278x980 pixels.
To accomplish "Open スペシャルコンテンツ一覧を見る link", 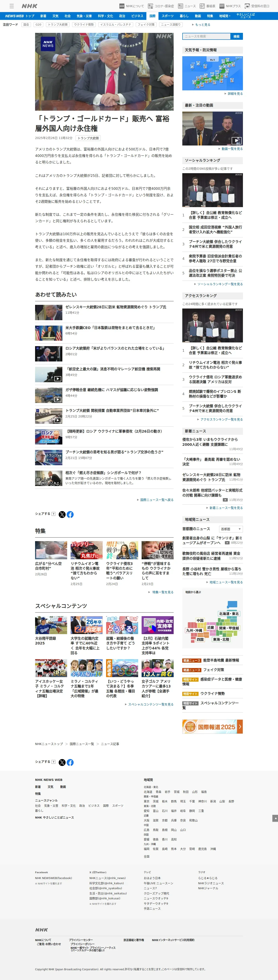I will coord(149,705).
